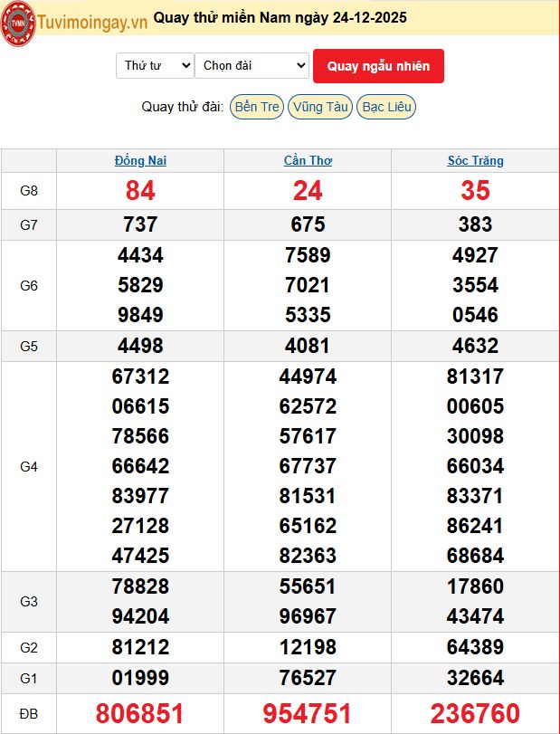560x734 pixels.
Task: Select special prize number 236760
Action: click(x=475, y=713)
